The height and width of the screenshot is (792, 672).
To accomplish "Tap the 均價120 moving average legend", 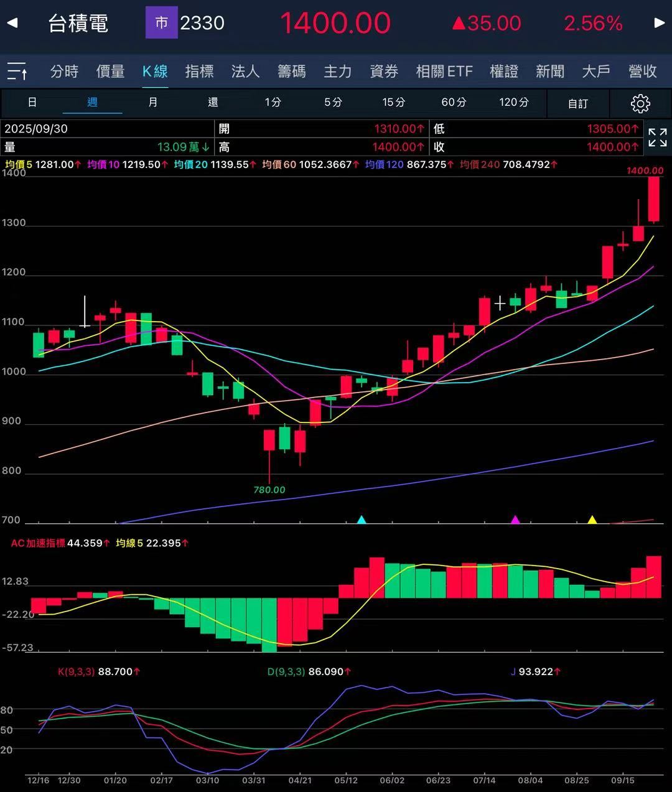I will point(410,165).
